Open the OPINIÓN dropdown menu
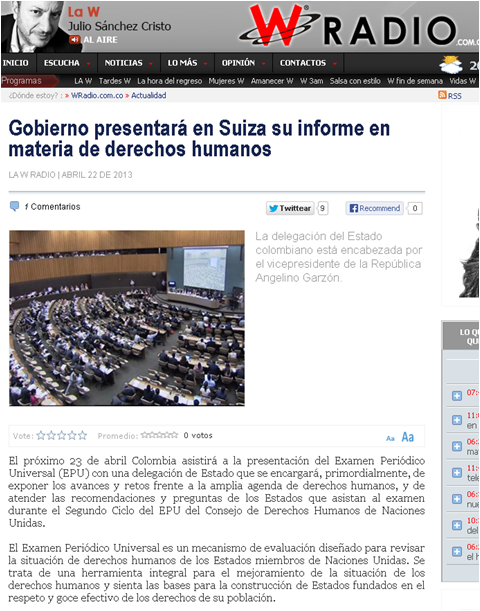Image resolution: width=480 pixels, height=611 pixels. point(243,63)
